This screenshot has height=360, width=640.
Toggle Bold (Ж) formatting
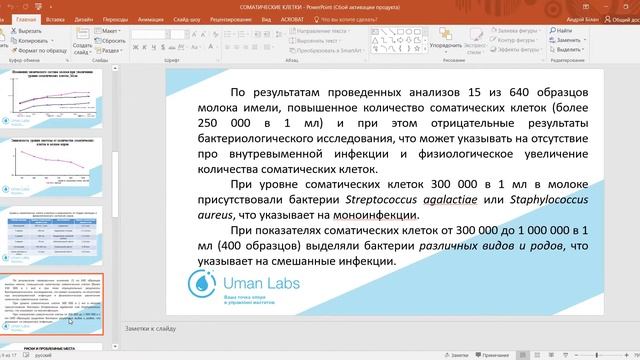136,47
